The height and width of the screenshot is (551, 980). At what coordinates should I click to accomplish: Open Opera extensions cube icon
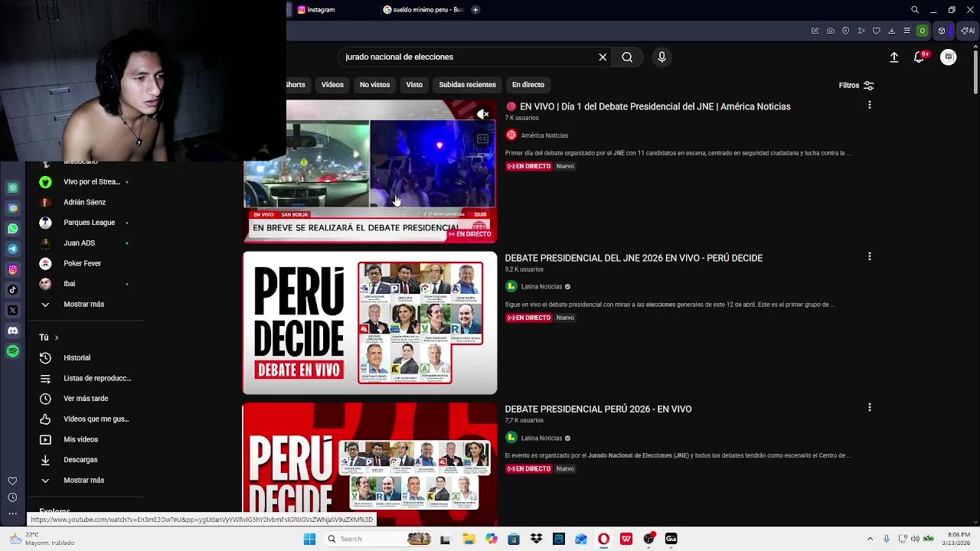[x=942, y=31]
